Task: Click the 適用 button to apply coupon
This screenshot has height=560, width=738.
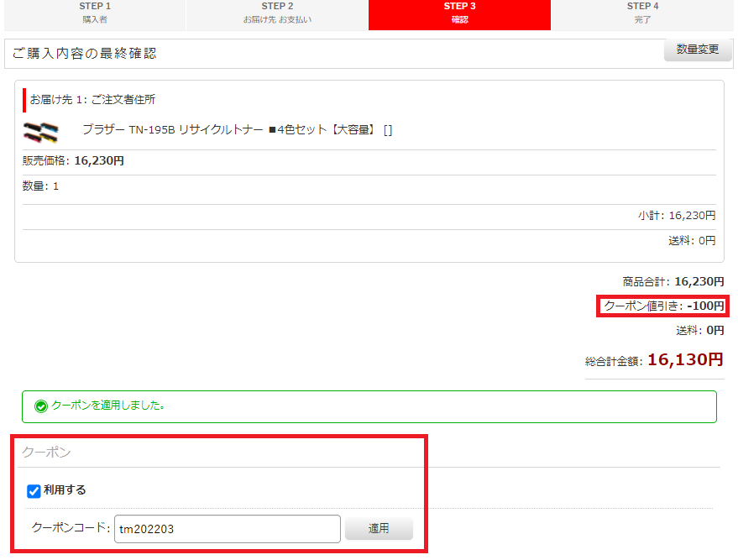Action: click(x=379, y=528)
